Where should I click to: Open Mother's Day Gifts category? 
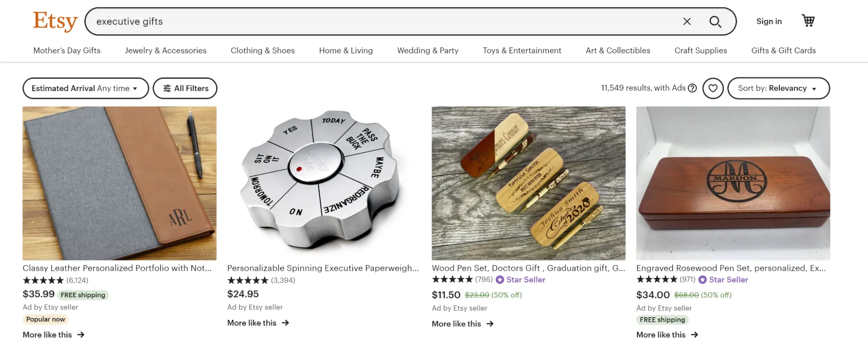[67, 50]
